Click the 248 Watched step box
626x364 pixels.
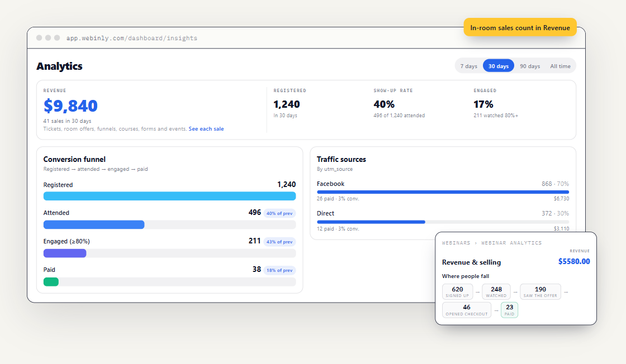496,292
